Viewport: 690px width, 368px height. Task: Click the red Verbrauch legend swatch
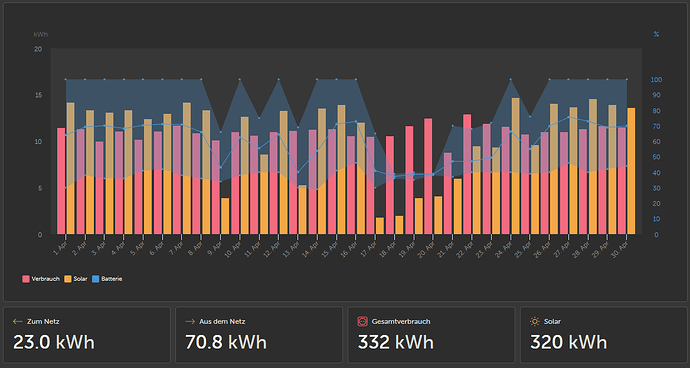pyautogui.click(x=26, y=279)
